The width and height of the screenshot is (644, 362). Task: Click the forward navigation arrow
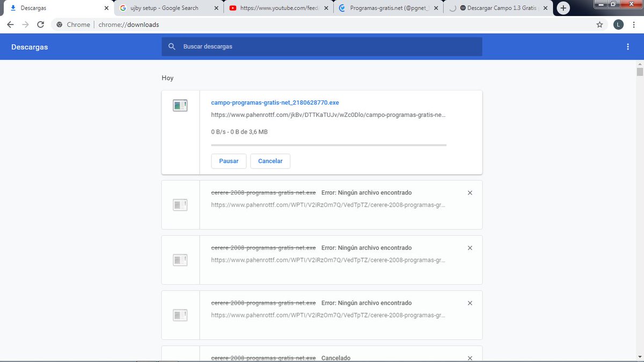click(25, 25)
